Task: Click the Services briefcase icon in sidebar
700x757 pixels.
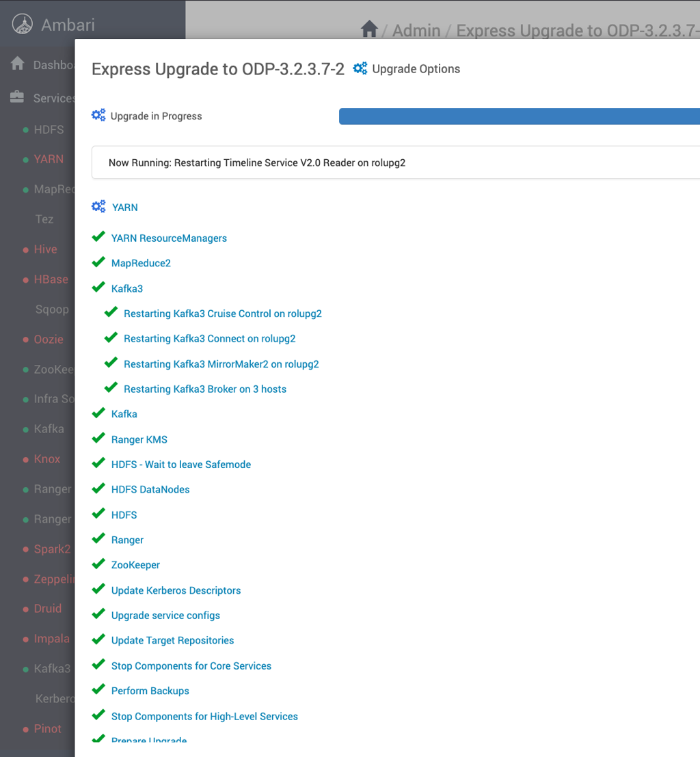Action: [17, 97]
